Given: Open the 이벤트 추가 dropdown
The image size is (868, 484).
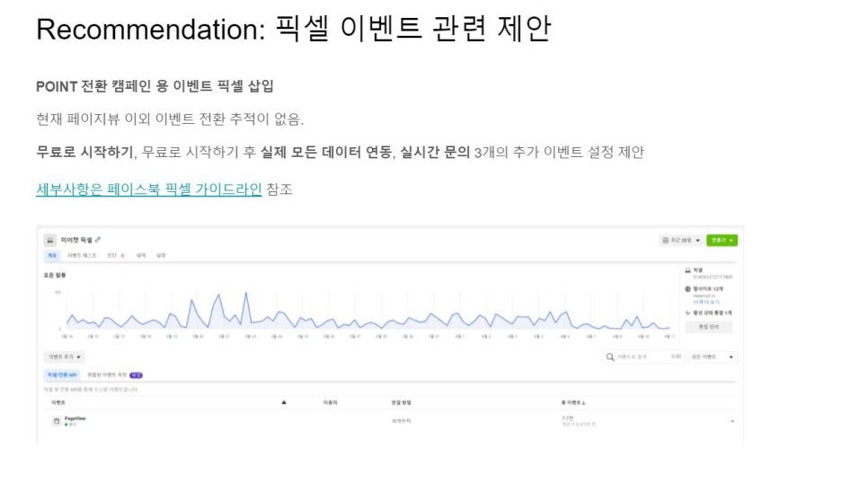Looking at the screenshot, I should pos(65,356).
